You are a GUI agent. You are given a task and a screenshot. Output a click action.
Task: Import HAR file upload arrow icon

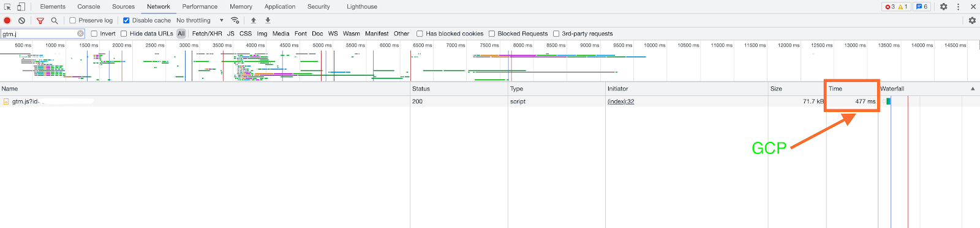point(254,20)
